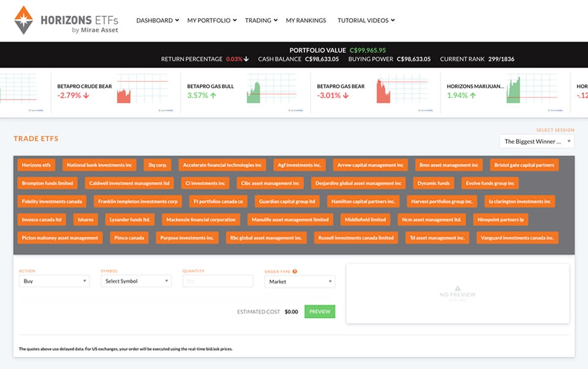Select Bmo asset management inc tag

(449, 165)
